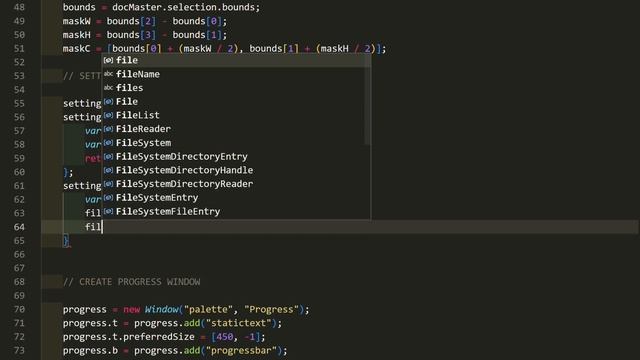The height and width of the screenshot is (360, 640).
Task: Click the variable icon beside 'FileSystem'
Action: pos(108,143)
